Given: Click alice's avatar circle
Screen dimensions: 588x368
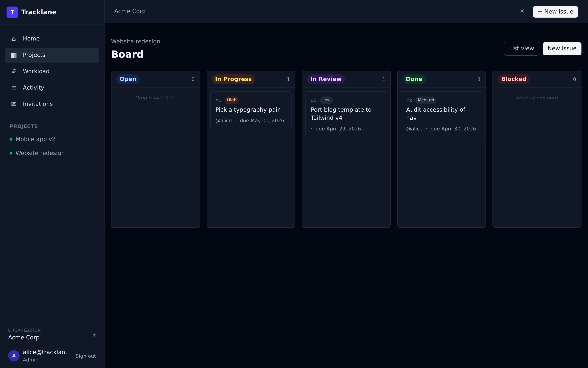Looking at the screenshot, I should point(14,356).
